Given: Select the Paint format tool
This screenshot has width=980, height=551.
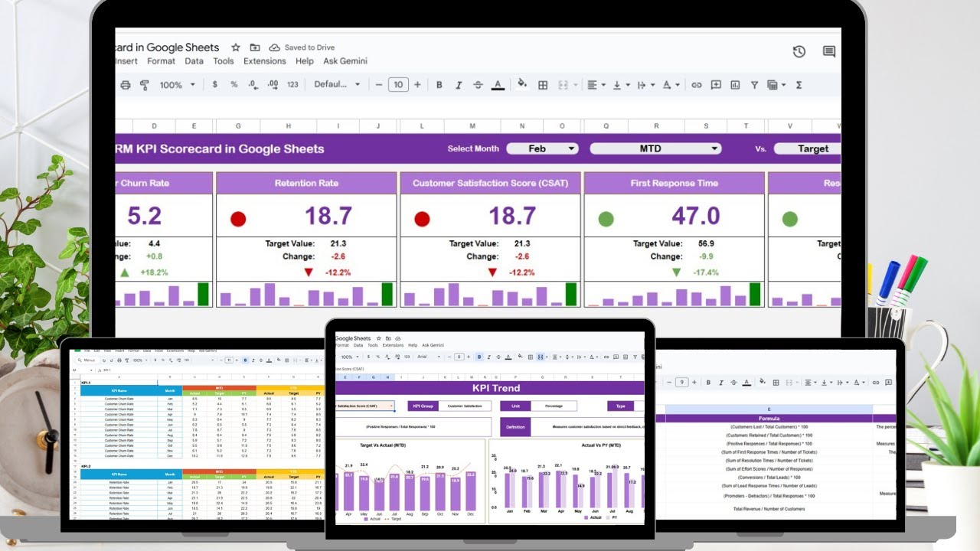Looking at the screenshot, I should click(x=145, y=85).
